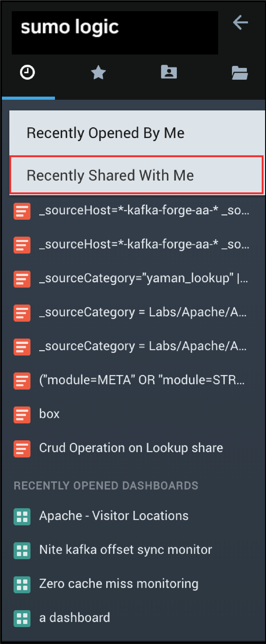Click icon beside first Labs/Apache search
The width and height of the screenshot is (266, 644).
(x=22, y=313)
